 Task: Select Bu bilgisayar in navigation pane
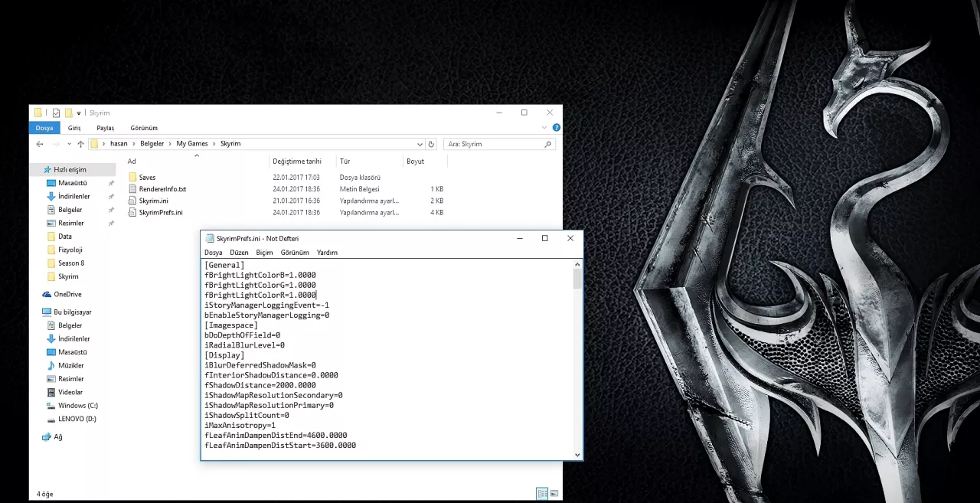coord(72,312)
